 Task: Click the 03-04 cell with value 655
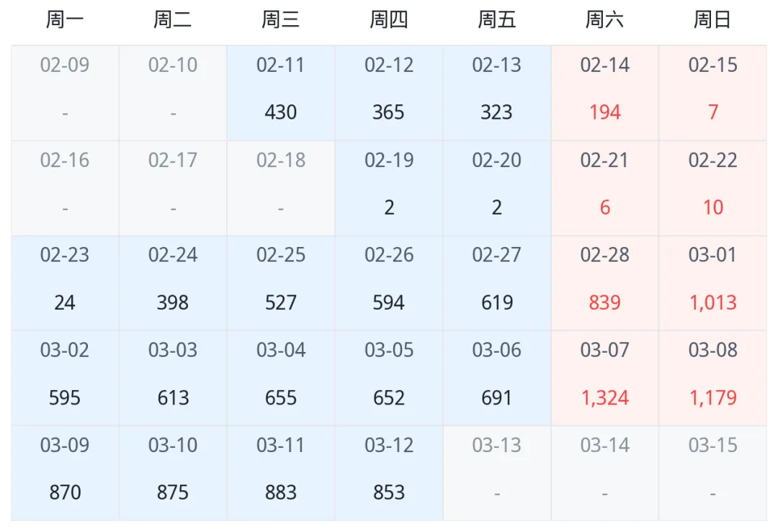pyautogui.click(x=281, y=378)
